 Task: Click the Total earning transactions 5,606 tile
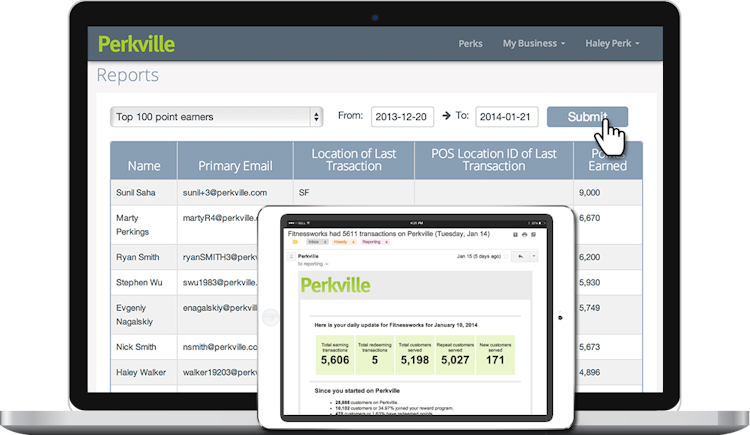coord(335,355)
